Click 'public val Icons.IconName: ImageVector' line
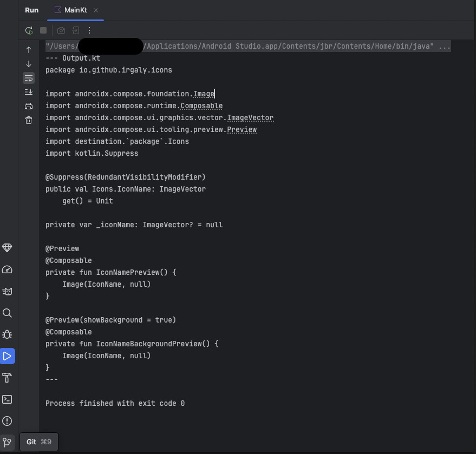 pos(126,189)
